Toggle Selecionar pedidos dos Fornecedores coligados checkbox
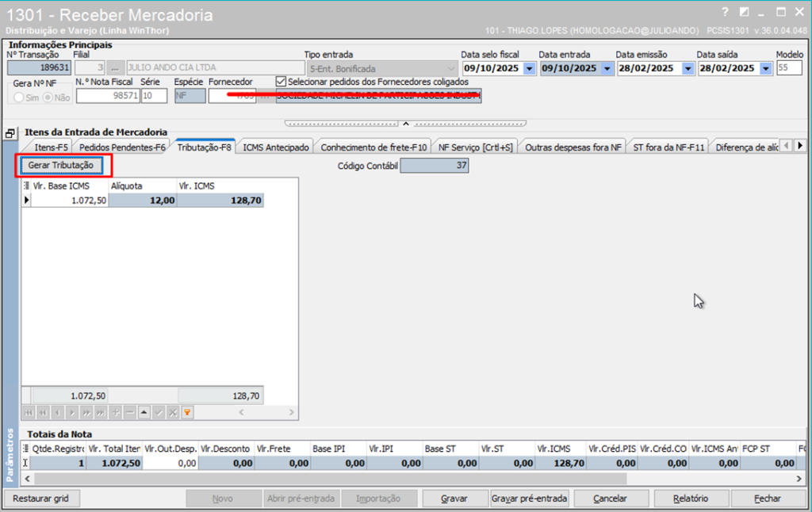 (281, 81)
